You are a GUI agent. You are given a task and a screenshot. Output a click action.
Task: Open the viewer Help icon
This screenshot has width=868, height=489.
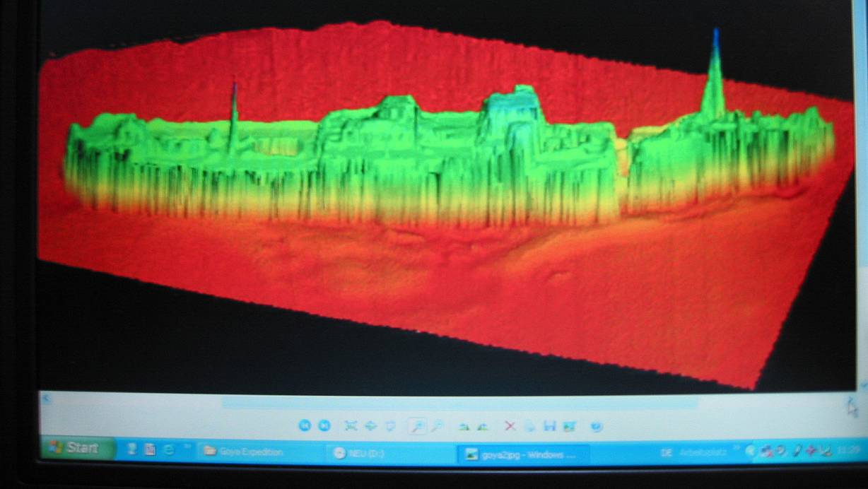coord(597,426)
